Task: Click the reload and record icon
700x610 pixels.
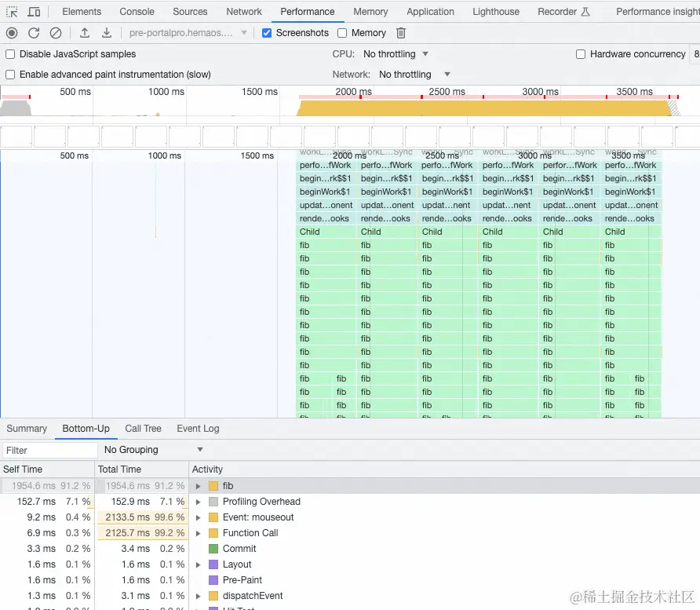Action: click(x=34, y=33)
